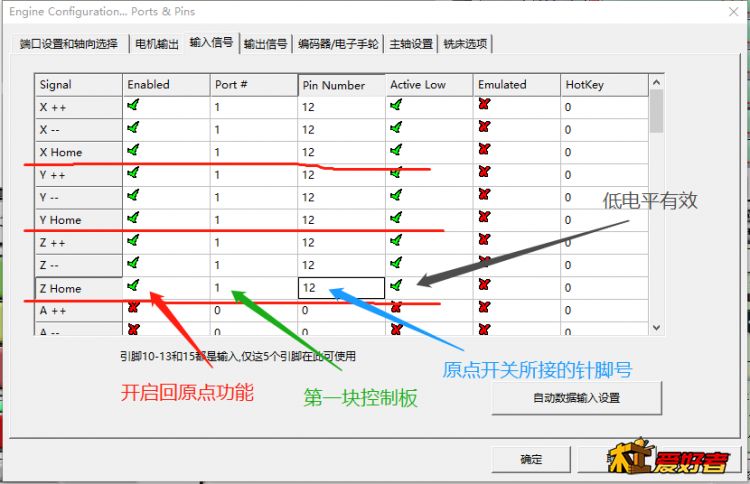Close the Engine Configuration dialog
Screen dimensions: 750x484
[x=734, y=11]
